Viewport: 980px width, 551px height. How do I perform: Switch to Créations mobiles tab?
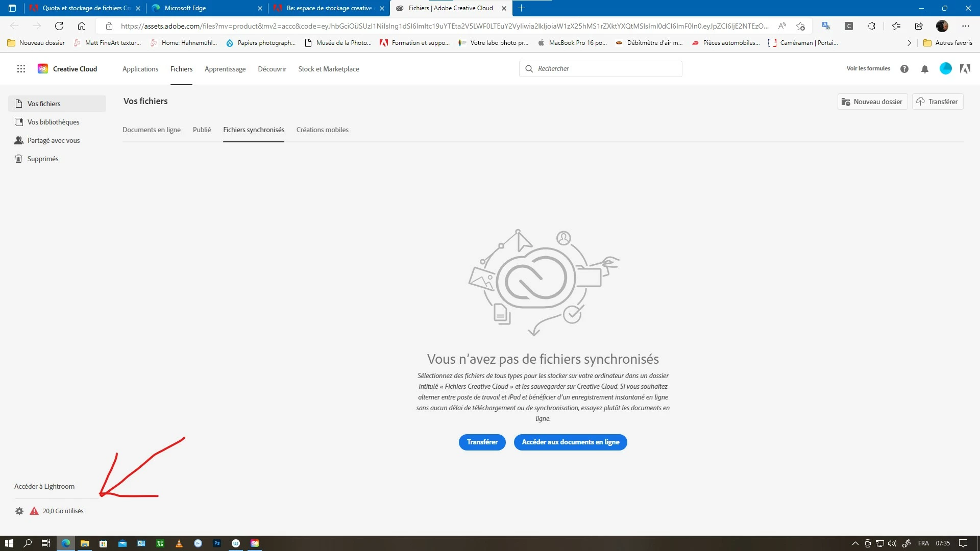pos(322,130)
